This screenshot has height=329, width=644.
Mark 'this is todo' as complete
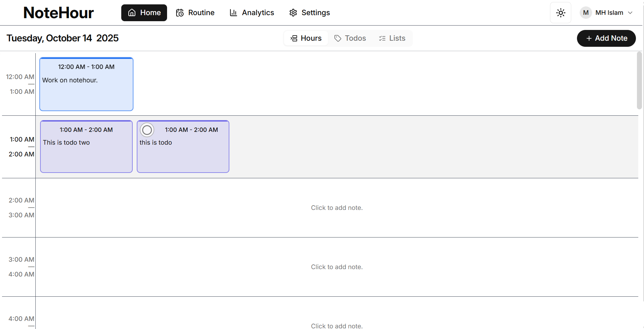[x=147, y=130]
